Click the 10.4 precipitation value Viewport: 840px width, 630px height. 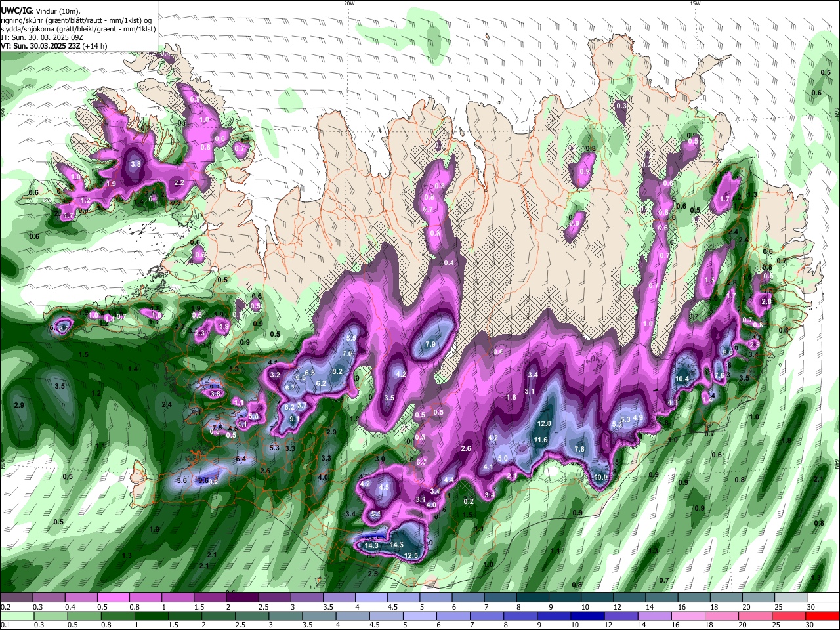tap(682, 379)
